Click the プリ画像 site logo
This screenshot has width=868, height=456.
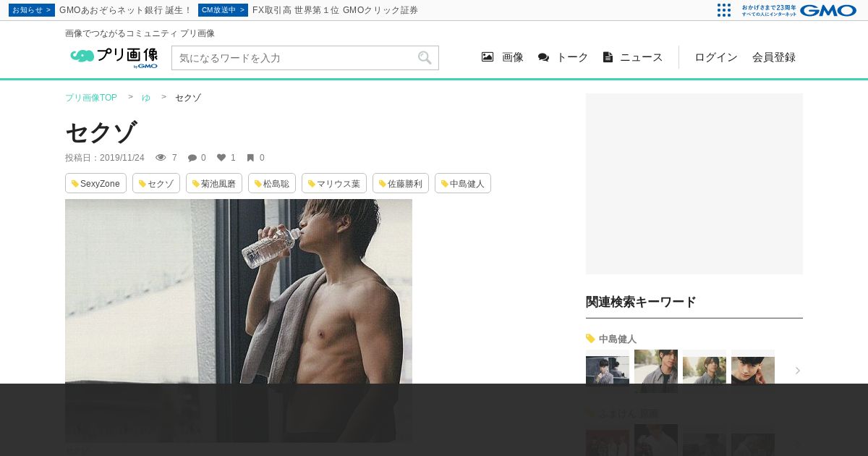(114, 58)
